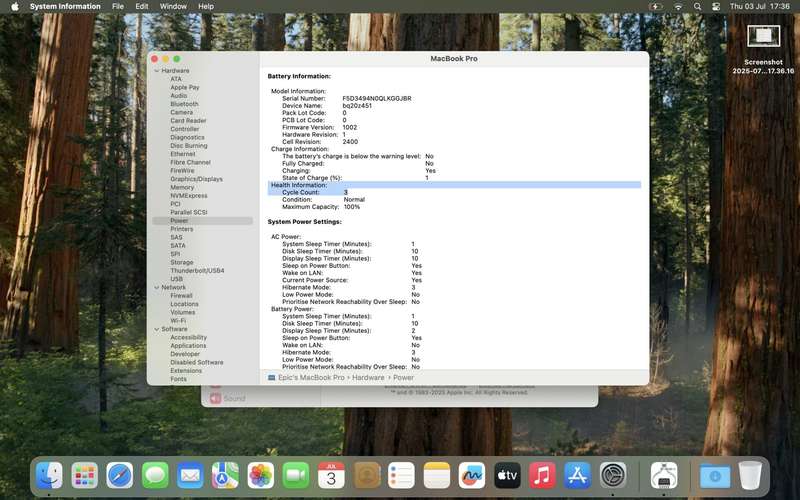Open Mail app in Dock
800x500 pixels.
190,475
